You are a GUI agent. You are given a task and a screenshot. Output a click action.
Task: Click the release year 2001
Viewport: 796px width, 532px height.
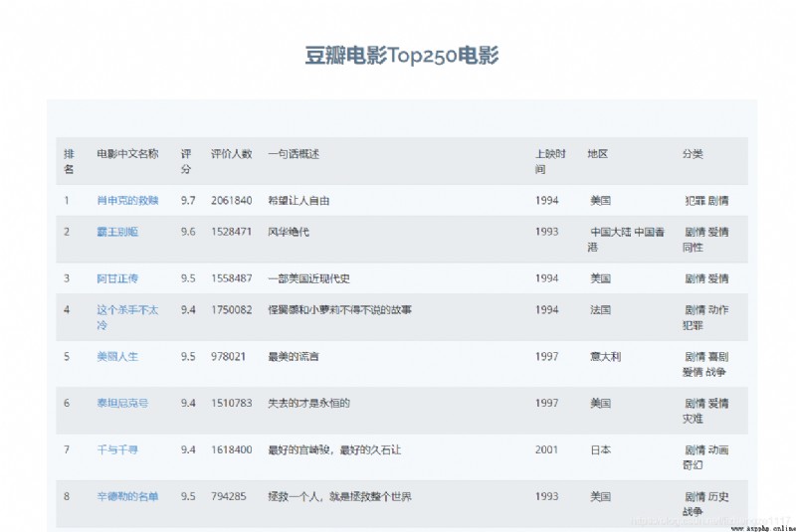click(x=546, y=449)
